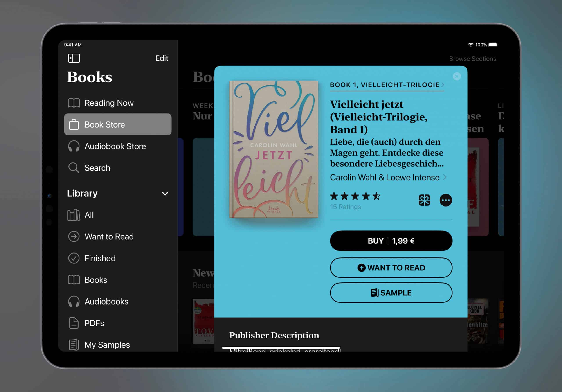Click Browse Sections in the store header
Viewport: 562px width, 392px height.
pos(472,59)
